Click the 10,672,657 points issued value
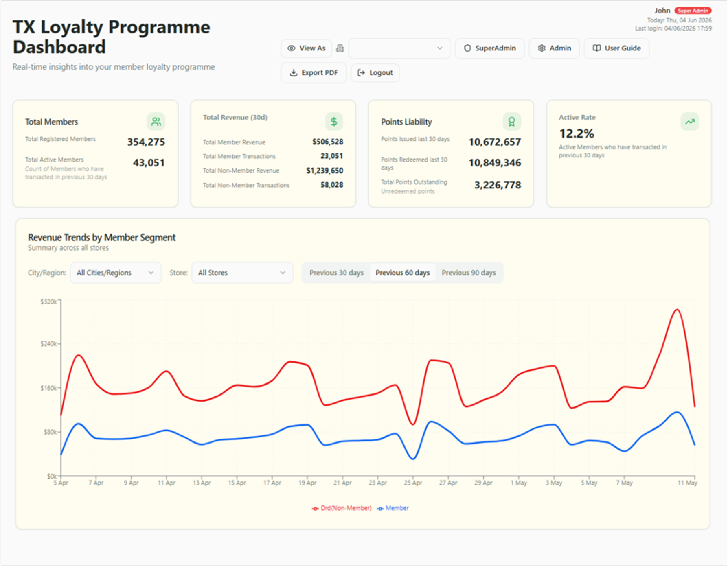Image resolution: width=728 pixels, height=566 pixels. [495, 142]
